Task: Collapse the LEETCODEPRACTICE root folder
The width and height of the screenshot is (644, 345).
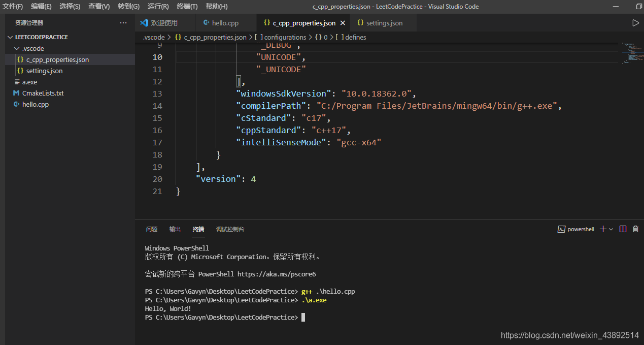Action: 41,37
